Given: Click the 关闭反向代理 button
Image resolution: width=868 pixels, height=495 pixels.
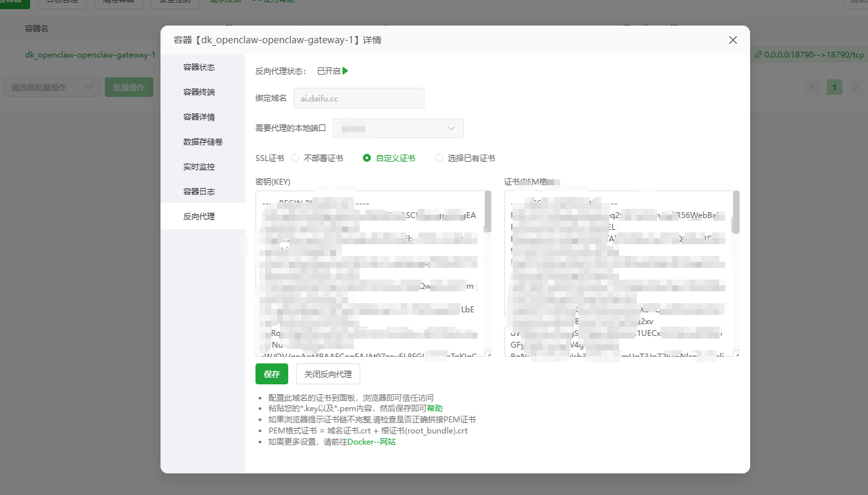Looking at the screenshot, I should [x=328, y=374].
